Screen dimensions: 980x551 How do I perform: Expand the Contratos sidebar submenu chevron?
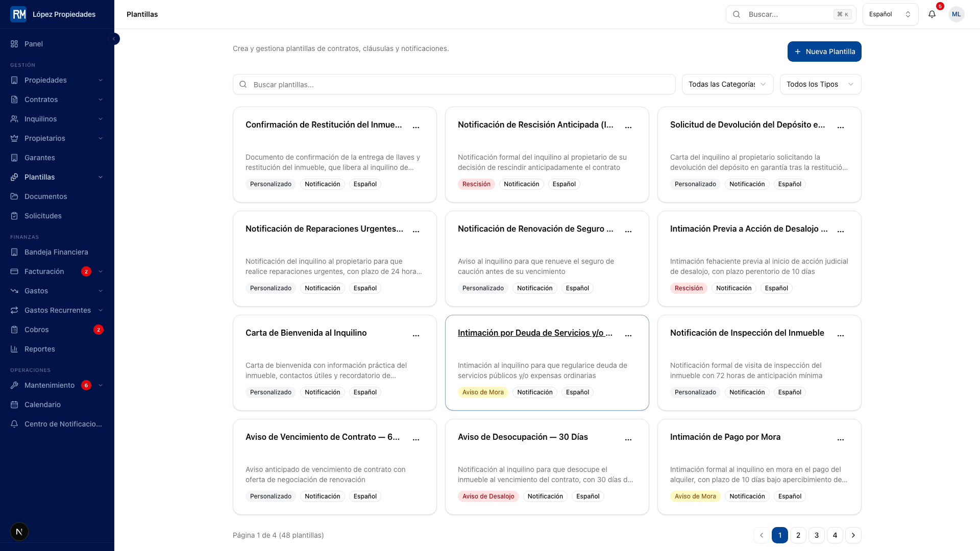101,99
